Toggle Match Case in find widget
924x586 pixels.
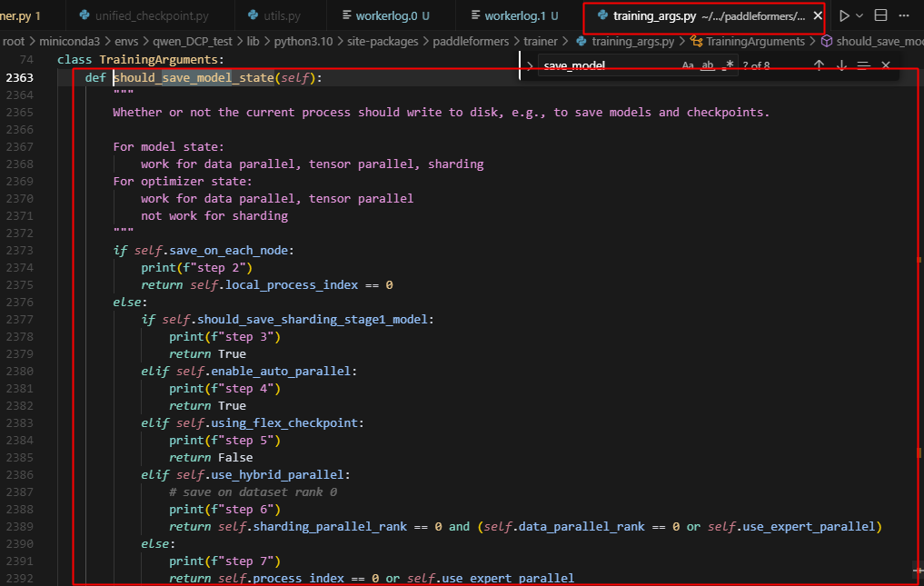coord(688,65)
